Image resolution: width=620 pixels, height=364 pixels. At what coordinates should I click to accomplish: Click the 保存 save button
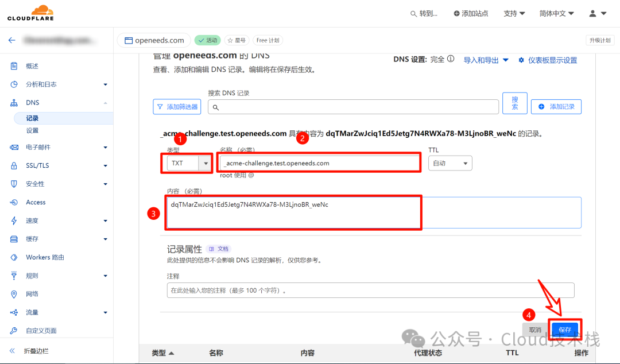pyautogui.click(x=565, y=330)
